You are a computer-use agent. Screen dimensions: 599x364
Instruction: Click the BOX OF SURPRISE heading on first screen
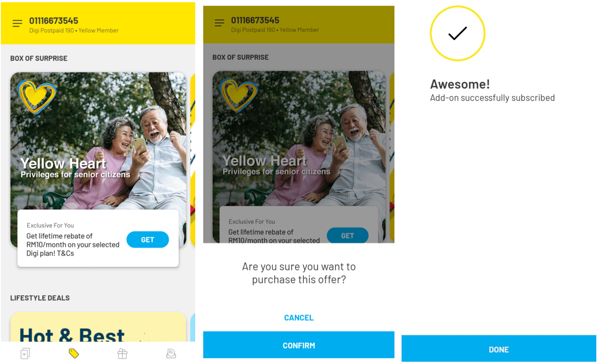click(39, 58)
